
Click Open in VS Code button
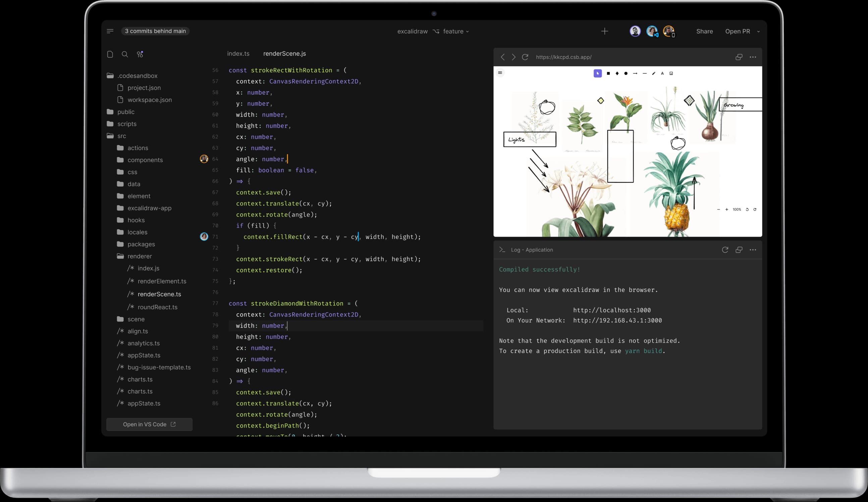click(x=150, y=424)
